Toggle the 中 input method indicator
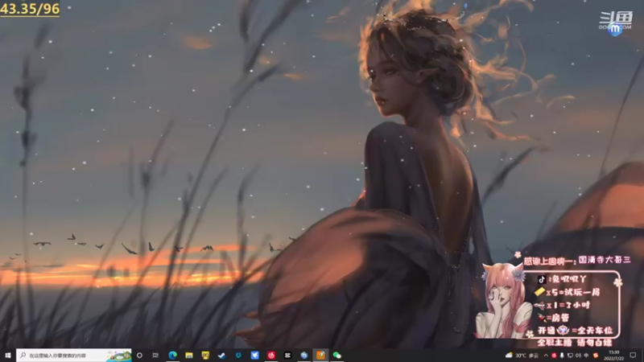This screenshot has height=362, width=644. click(x=587, y=356)
